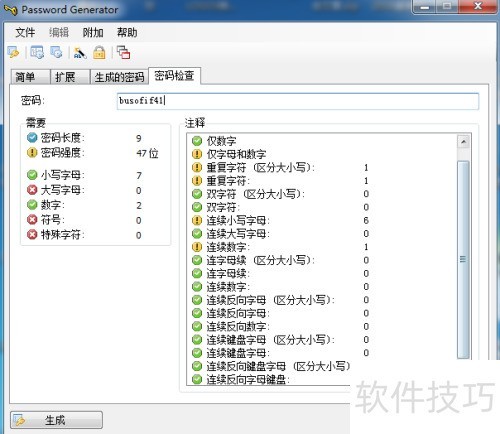The height and width of the screenshot is (434, 500).
Task: Click the first window-with-disc toolbar icon
Action: [37, 53]
